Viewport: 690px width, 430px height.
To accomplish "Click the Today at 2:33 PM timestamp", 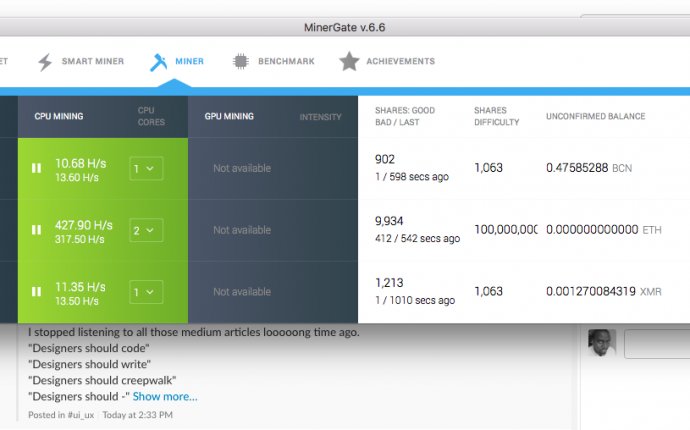I will 138,415.
